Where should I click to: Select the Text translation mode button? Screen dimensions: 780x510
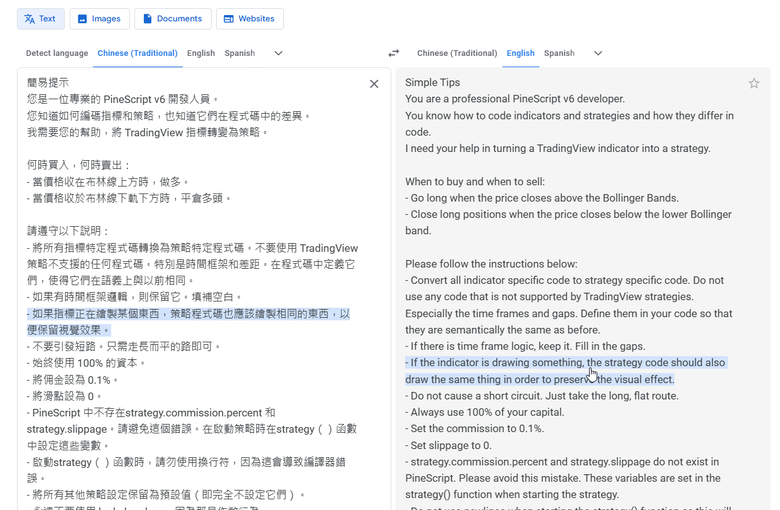[41, 19]
